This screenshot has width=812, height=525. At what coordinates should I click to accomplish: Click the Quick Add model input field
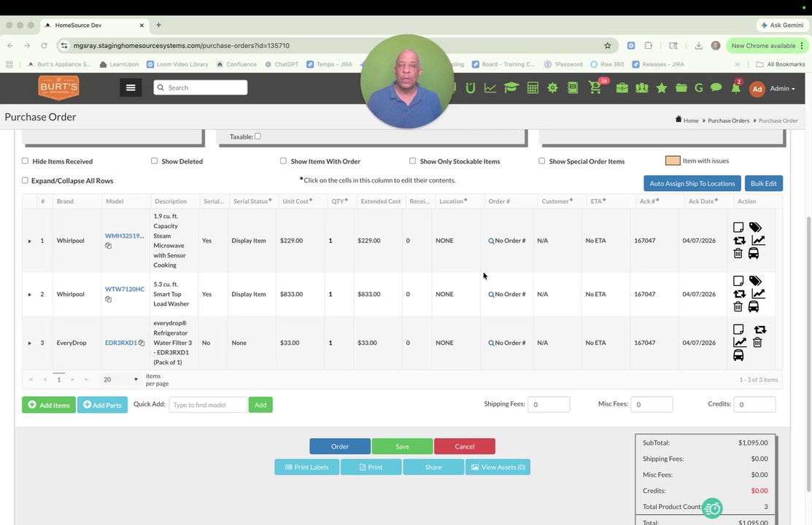click(x=208, y=405)
